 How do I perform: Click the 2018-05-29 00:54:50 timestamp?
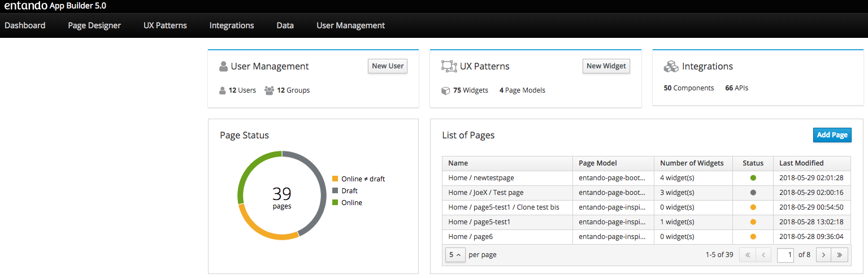[811, 207]
